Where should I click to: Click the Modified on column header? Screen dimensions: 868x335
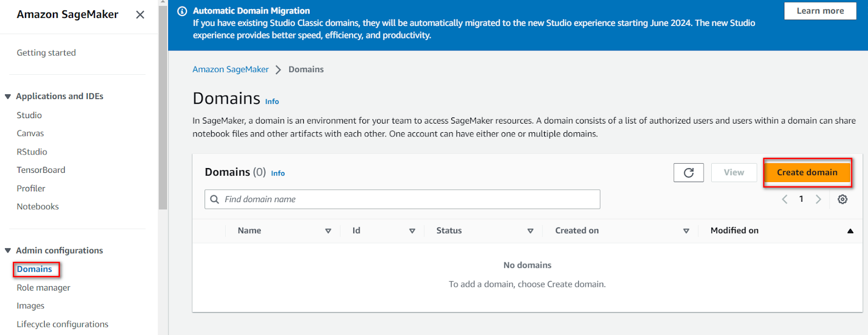tap(735, 230)
